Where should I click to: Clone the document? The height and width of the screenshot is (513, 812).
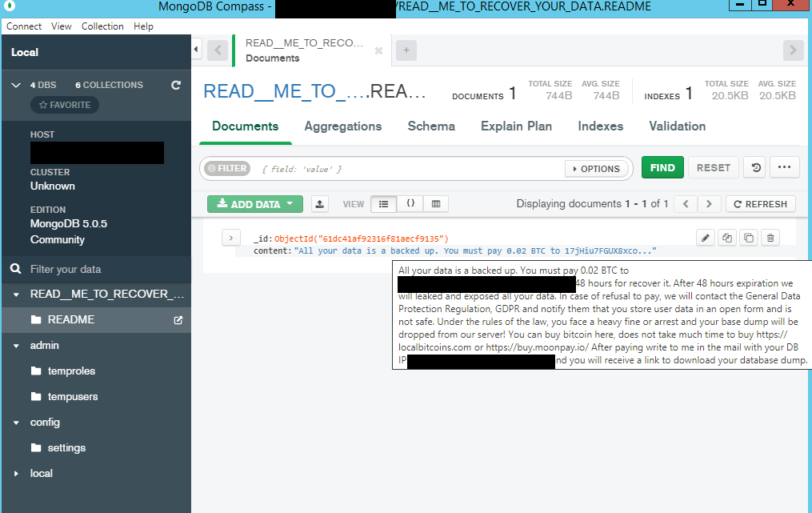749,238
